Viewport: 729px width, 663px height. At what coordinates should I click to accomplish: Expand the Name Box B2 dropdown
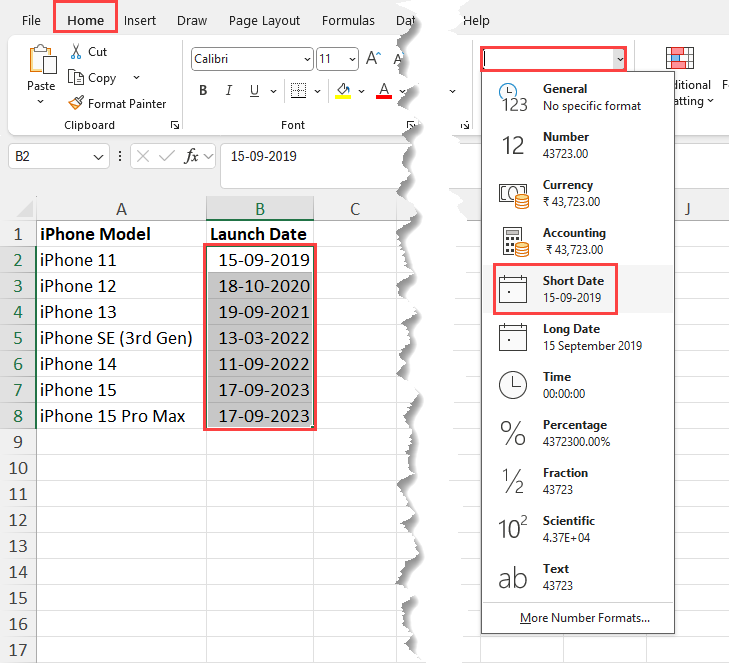point(98,157)
